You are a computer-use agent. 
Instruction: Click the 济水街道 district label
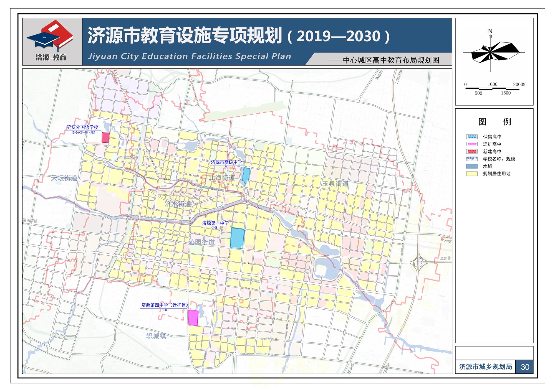(x=178, y=204)
